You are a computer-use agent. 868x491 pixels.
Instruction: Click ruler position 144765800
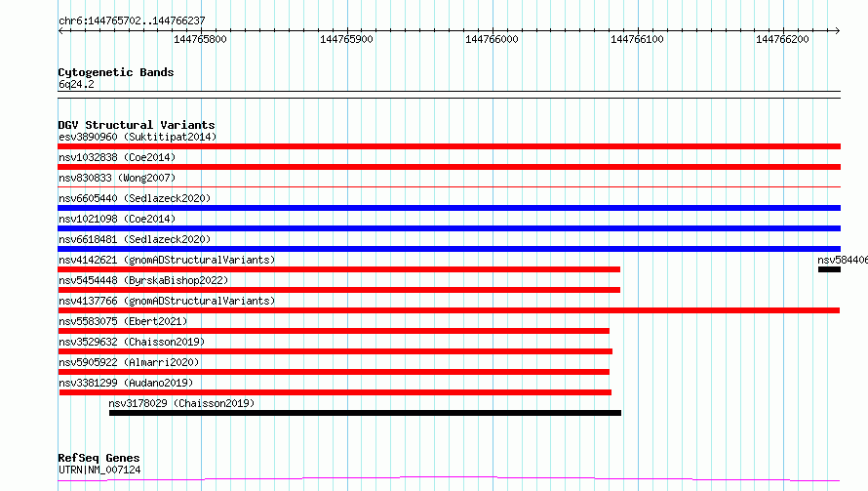[200, 39]
